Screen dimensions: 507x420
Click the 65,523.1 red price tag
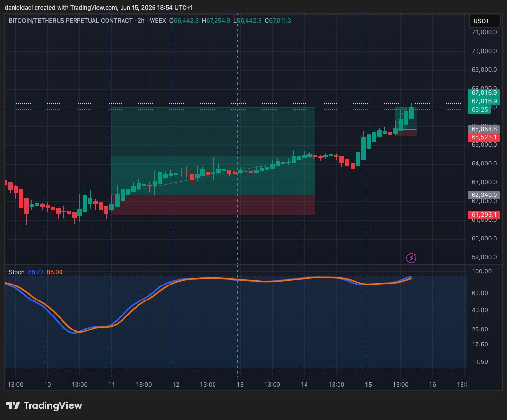click(x=484, y=137)
